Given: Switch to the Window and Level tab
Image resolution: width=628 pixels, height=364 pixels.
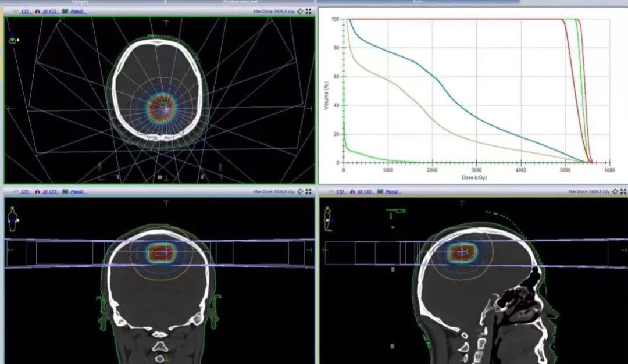Looking at the screenshot, I should [x=240, y=2].
